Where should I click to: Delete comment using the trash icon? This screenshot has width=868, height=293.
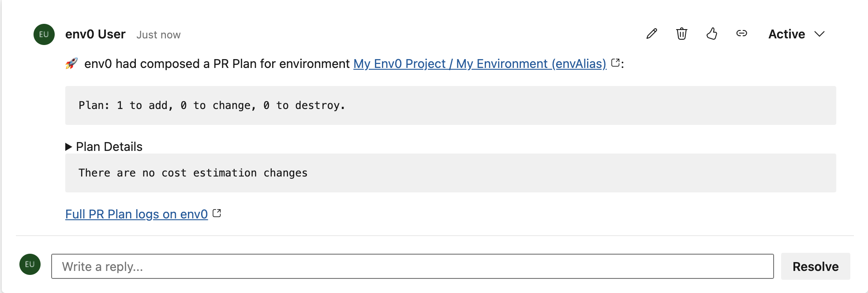point(681,34)
